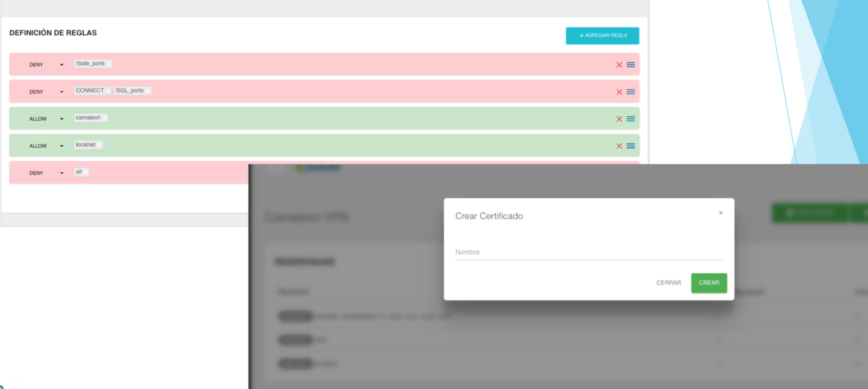The height and width of the screenshot is (389, 868).
Task: Click the Nombre input field
Action: click(589, 252)
